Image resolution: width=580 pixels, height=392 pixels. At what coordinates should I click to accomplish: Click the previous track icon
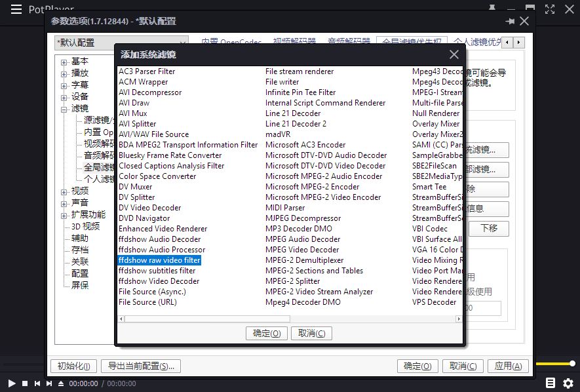(x=37, y=383)
